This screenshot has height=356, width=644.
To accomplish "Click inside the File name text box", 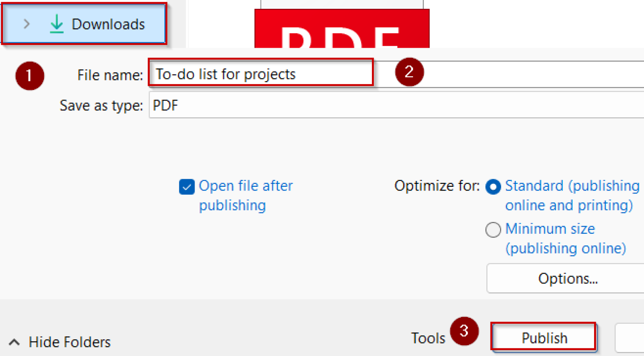I will coord(260,73).
